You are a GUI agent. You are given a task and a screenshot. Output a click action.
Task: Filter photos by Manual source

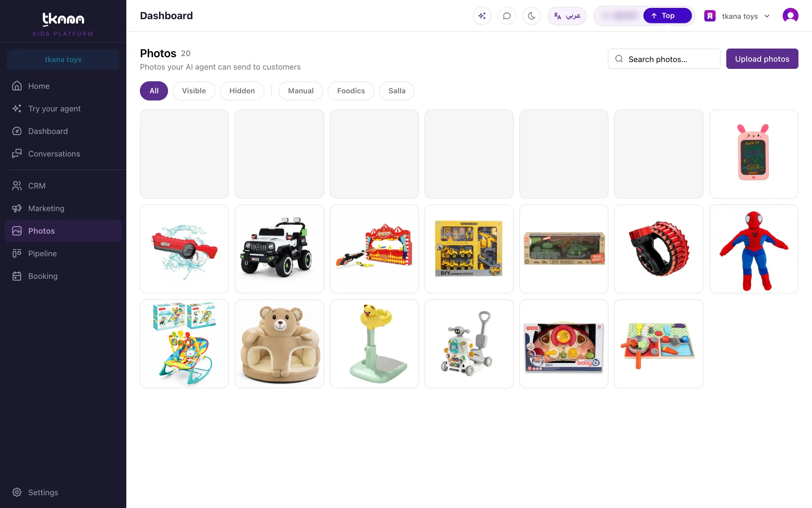[301, 91]
